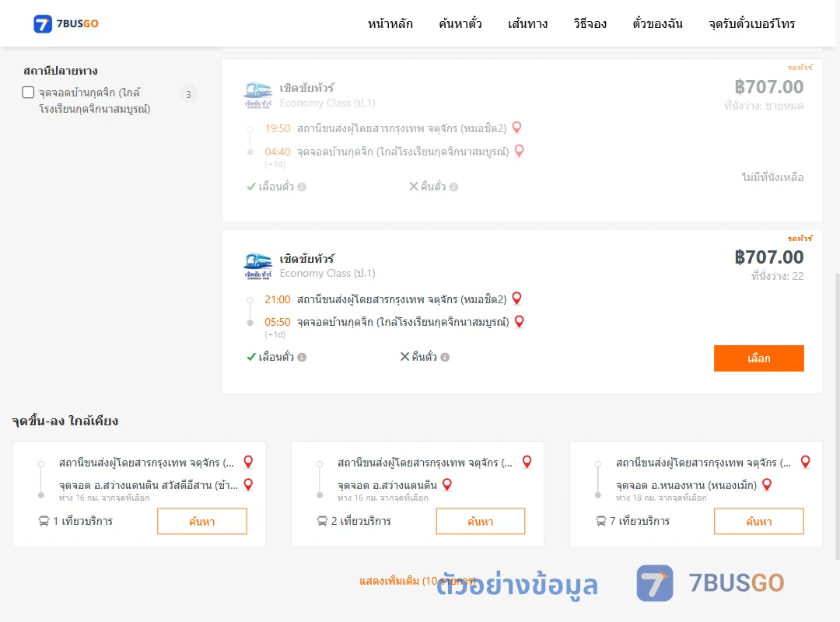
Task: Click Economy Class (ป.1) on the 21:00 trip
Action: (x=327, y=273)
